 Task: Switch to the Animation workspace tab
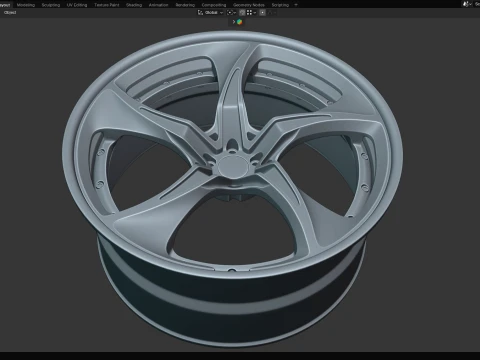click(x=159, y=5)
